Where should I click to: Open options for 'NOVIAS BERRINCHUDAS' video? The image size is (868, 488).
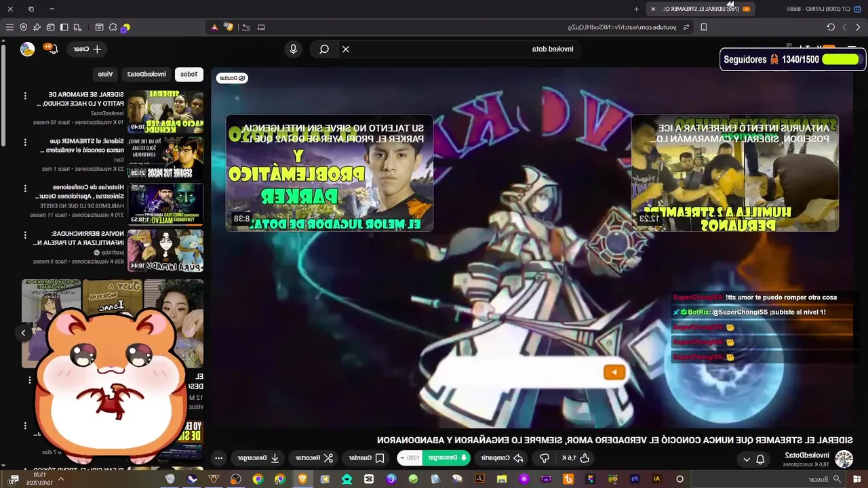[x=25, y=235]
